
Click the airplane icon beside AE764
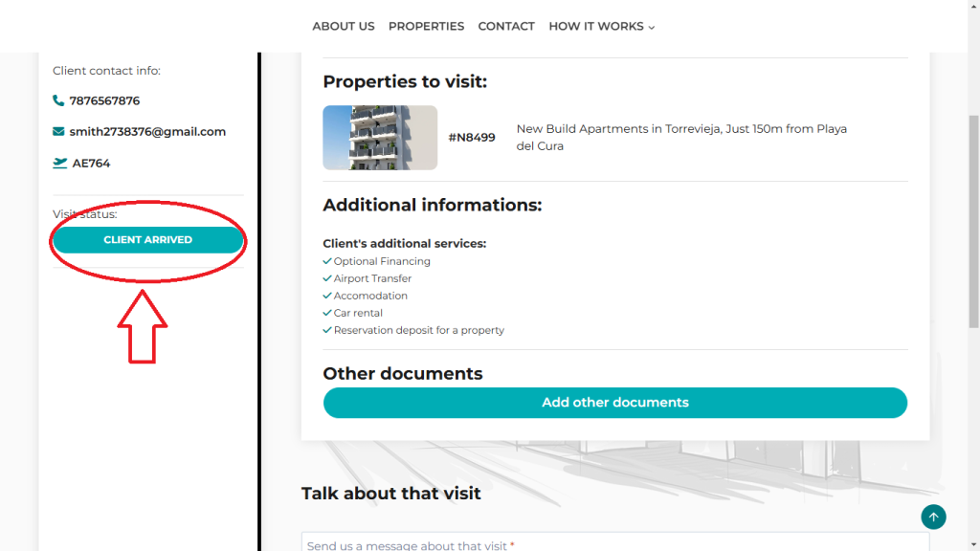(x=59, y=164)
